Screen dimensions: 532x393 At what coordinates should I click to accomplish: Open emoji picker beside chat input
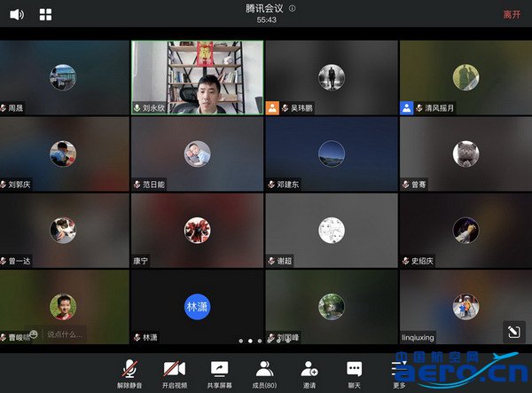point(34,334)
